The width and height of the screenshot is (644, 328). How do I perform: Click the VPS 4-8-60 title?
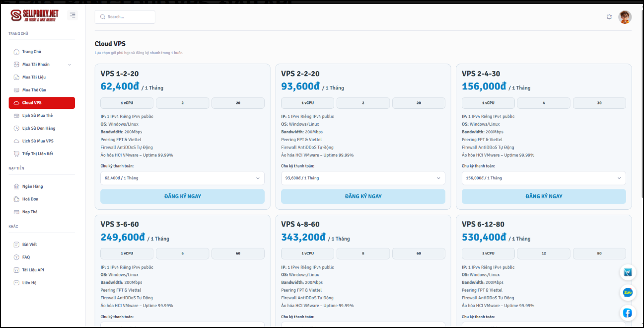(x=300, y=225)
